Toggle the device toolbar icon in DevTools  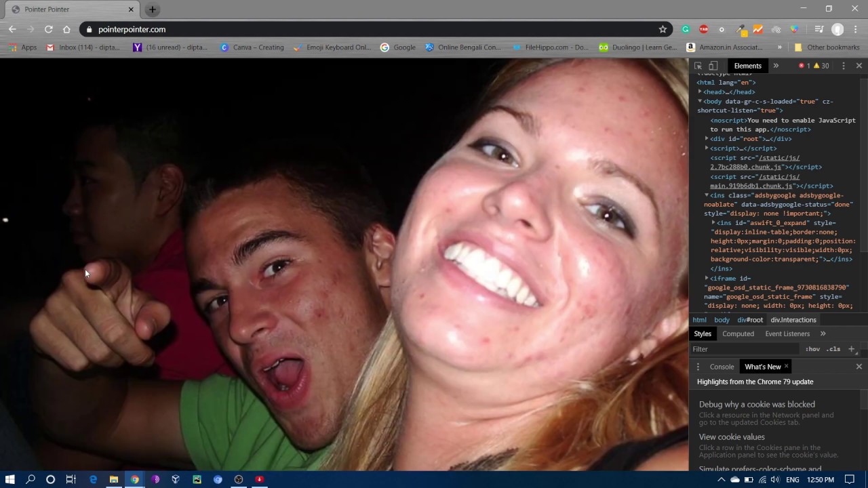tap(713, 66)
